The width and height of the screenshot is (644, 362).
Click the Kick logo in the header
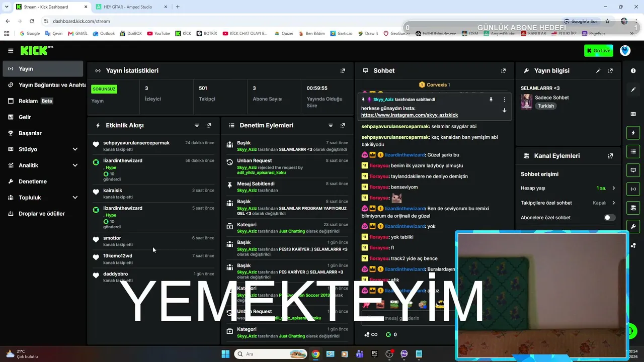pyautogui.click(x=36, y=50)
